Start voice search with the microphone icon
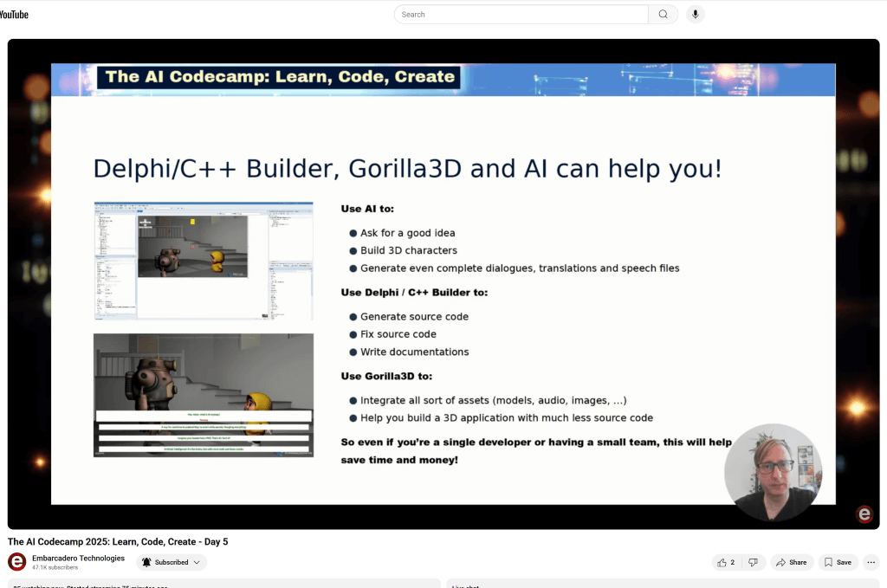The height and width of the screenshot is (588, 887). click(x=696, y=15)
